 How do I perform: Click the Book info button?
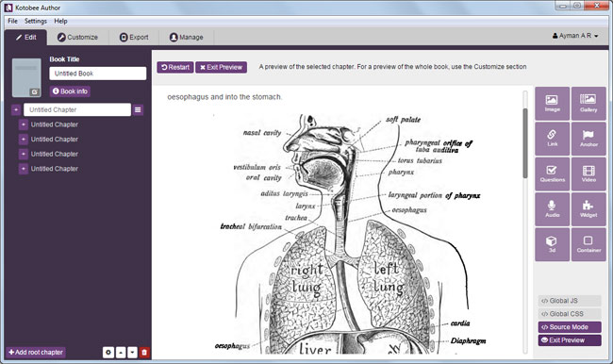(x=70, y=91)
